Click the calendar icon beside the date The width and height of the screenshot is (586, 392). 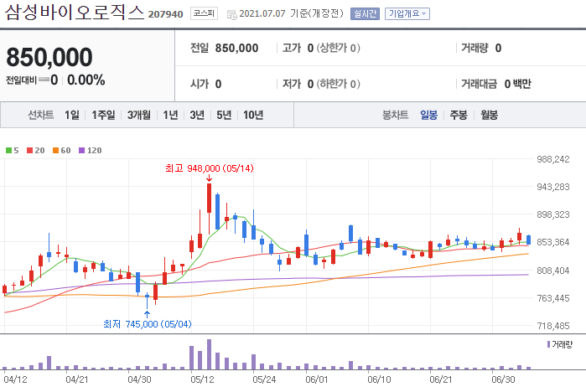point(231,14)
